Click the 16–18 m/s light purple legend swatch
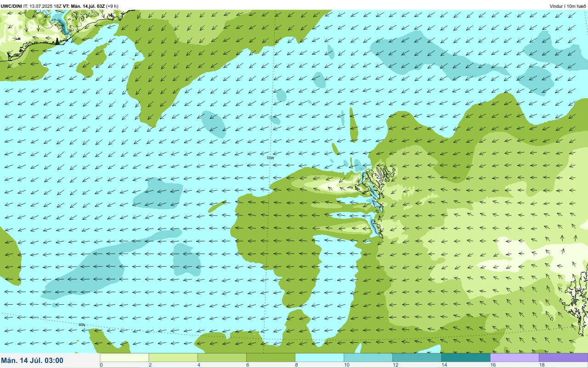Image resolution: width=588 pixels, height=368 pixels. (514, 357)
